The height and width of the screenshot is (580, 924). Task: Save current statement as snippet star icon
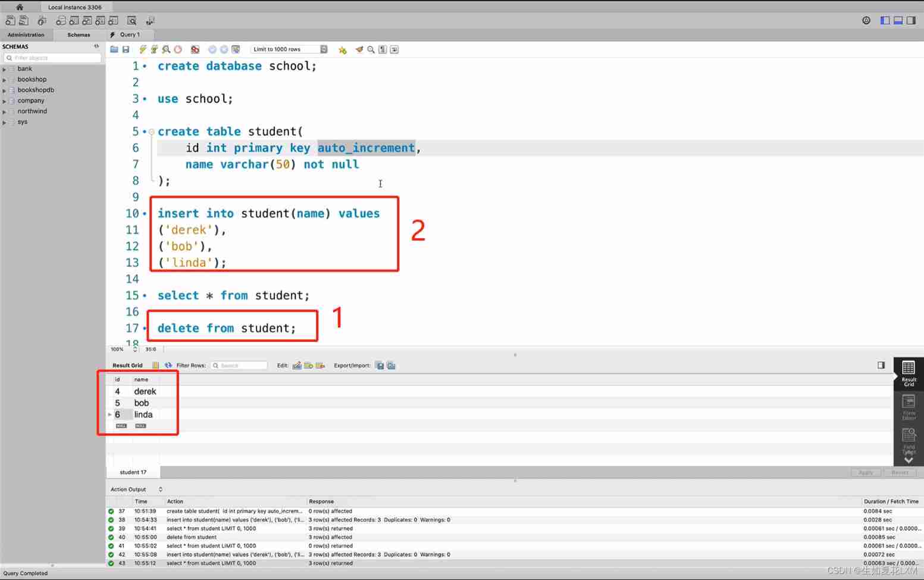point(342,50)
